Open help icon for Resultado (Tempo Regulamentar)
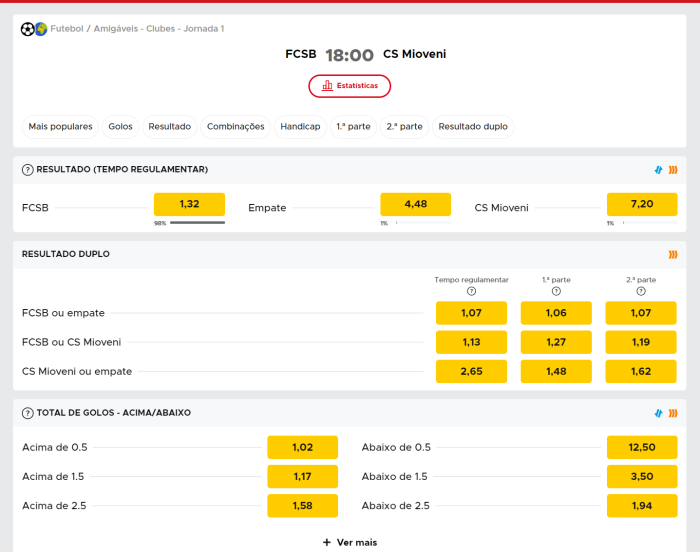Screen dimensions: 700x552 click(x=27, y=170)
